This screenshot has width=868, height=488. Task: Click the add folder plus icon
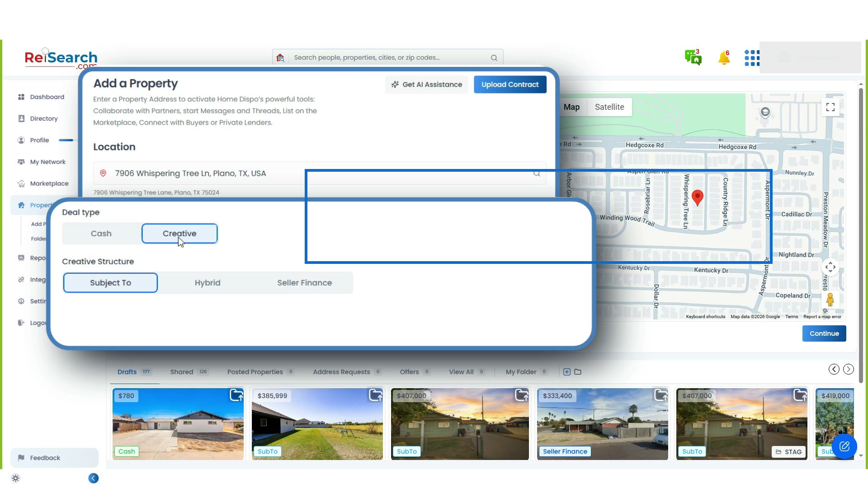pyautogui.click(x=567, y=372)
